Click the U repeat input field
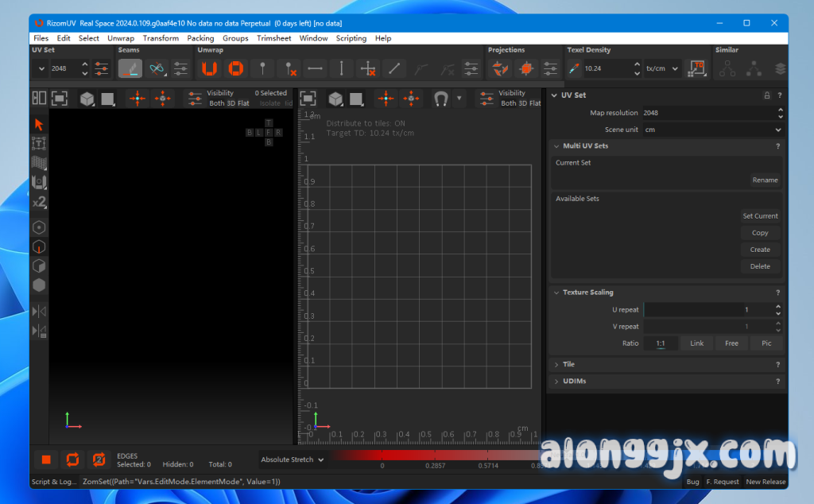Screen dimensions: 814x504 click(x=707, y=310)
